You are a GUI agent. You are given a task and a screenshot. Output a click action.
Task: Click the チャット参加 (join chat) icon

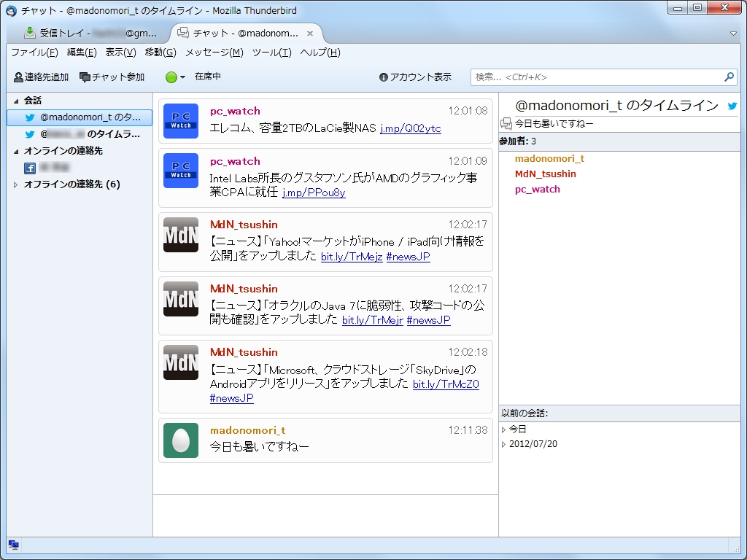click(x=85, y=77)
